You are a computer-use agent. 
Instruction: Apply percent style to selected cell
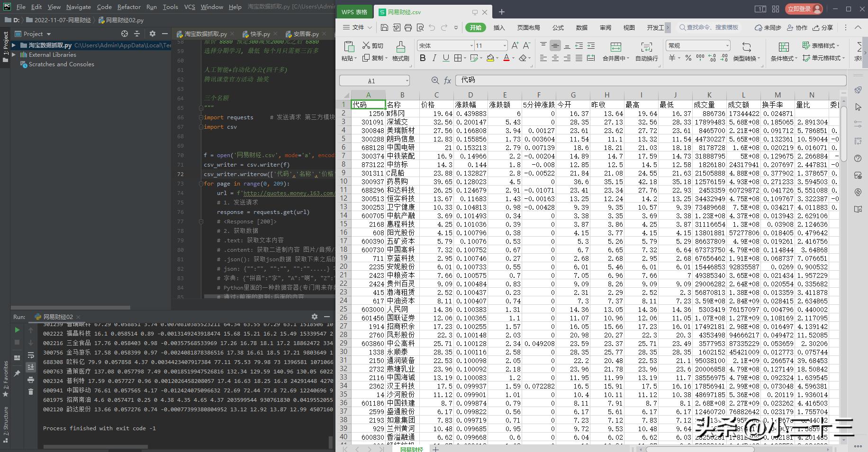click(x=687, y=58)
